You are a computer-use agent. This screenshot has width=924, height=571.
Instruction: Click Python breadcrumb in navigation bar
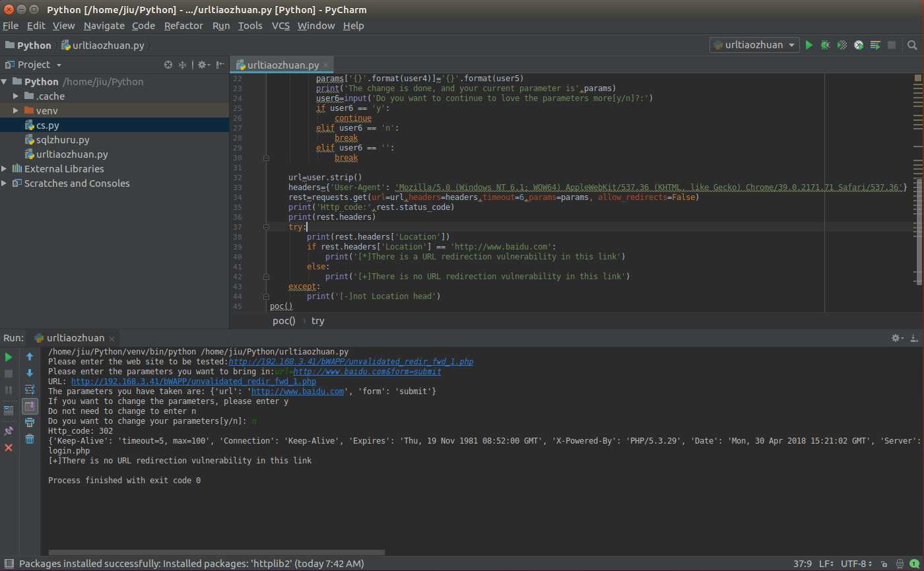28,45
